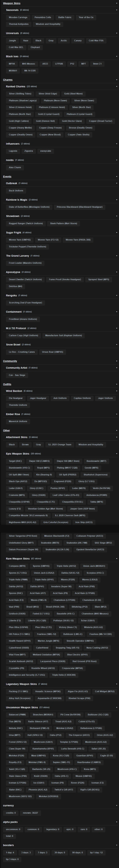Select the Alex Charm tag
119x868 pixels.
(x=15, y=167)
